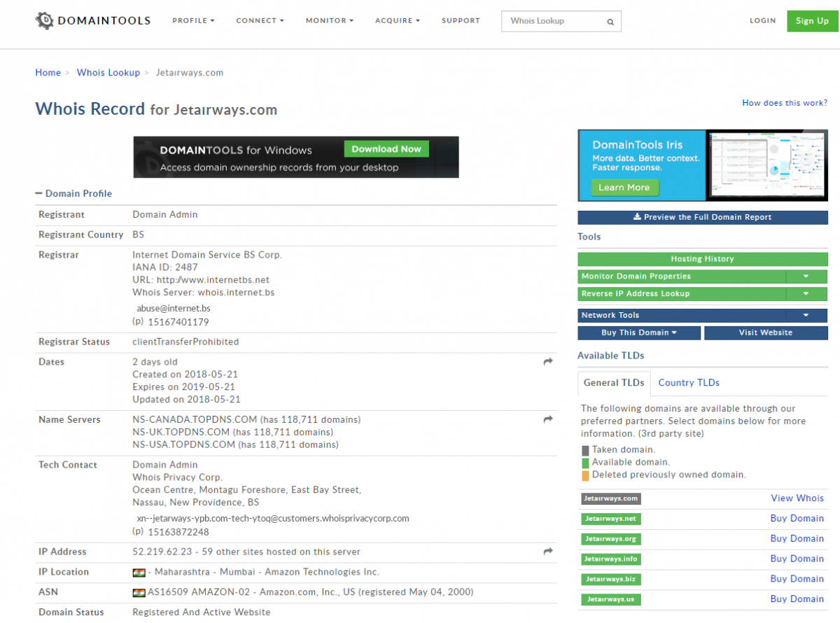The width and height of the screenshot is (840, 623).
Task: Expand Monitor Domain Properties dropdown arrow
Action: click(806, 276)
